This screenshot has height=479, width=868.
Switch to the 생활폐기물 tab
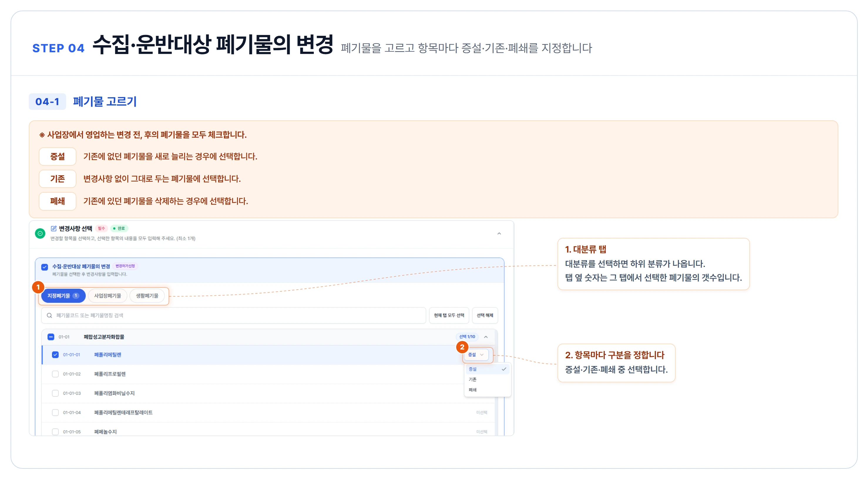(147, 296)
